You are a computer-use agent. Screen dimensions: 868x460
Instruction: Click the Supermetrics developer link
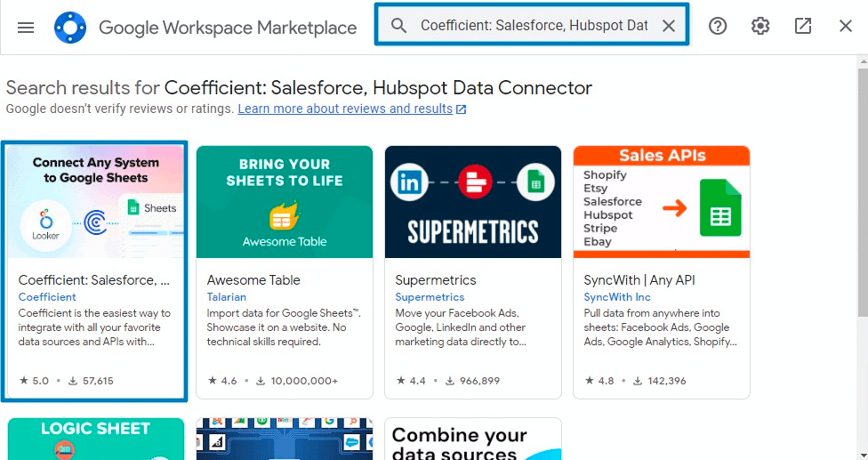(430, 296)
